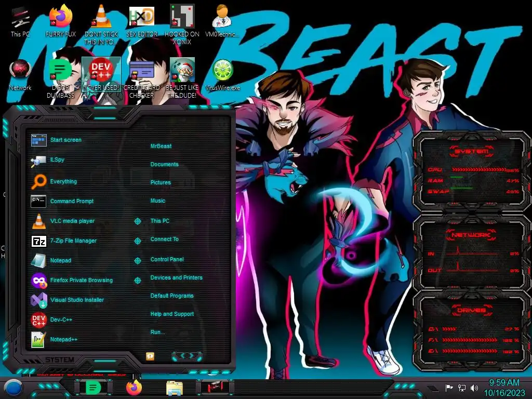Viewport: 532px width, 399px height.
Task: Click the yellow speech-bubble icon in the Start menu footer
Action: [150, 356]
